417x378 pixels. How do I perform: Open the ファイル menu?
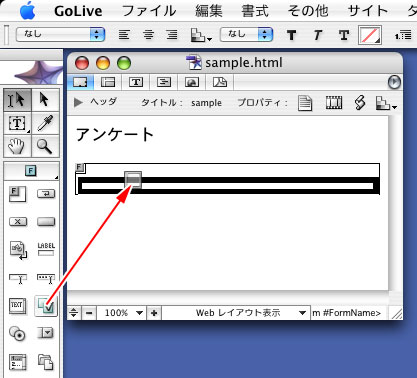click(x=149, y=11)
